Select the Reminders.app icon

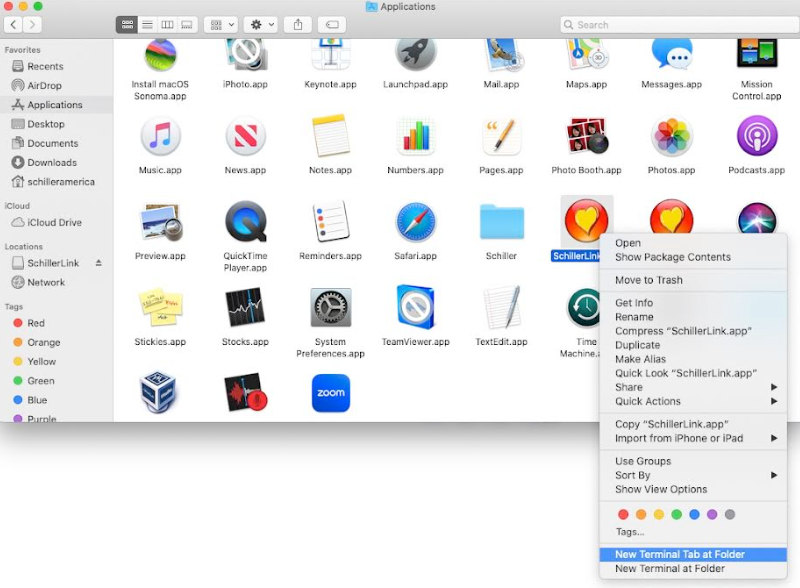click(x=331, y=222)
